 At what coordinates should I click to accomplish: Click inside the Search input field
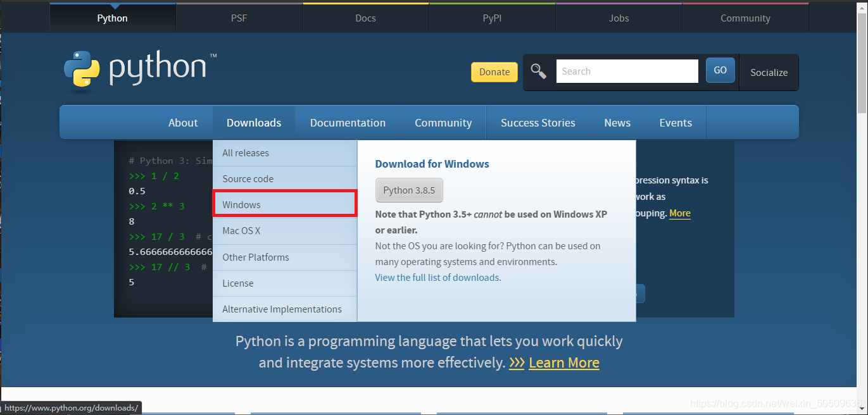(627, 71)
